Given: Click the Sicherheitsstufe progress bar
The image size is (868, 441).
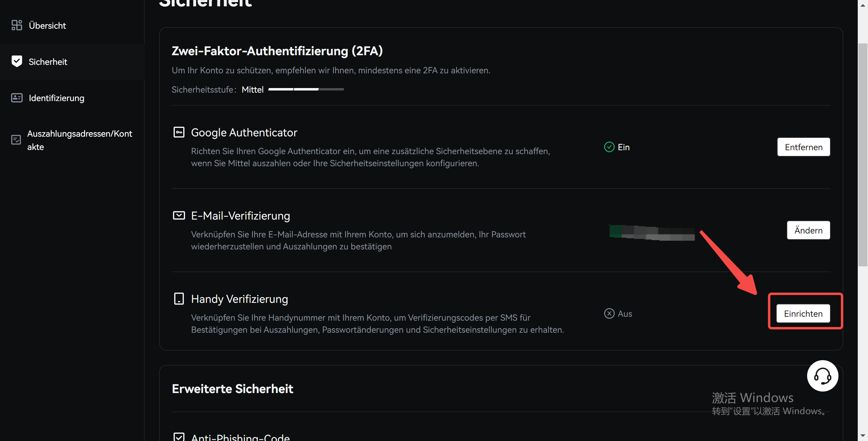Looking at the screenshot, I should 306,89.
